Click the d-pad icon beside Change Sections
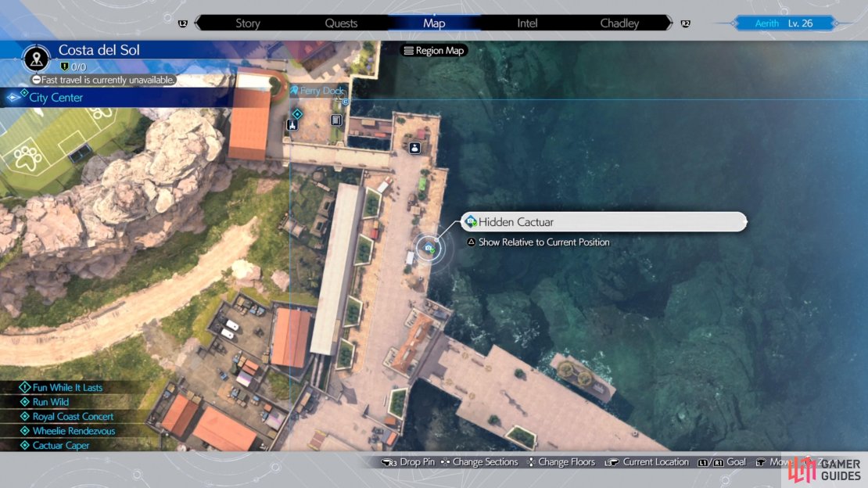Image resolution: width=868 pixels, height=488 pixels. pyautogui.click(x=445, y=462)
